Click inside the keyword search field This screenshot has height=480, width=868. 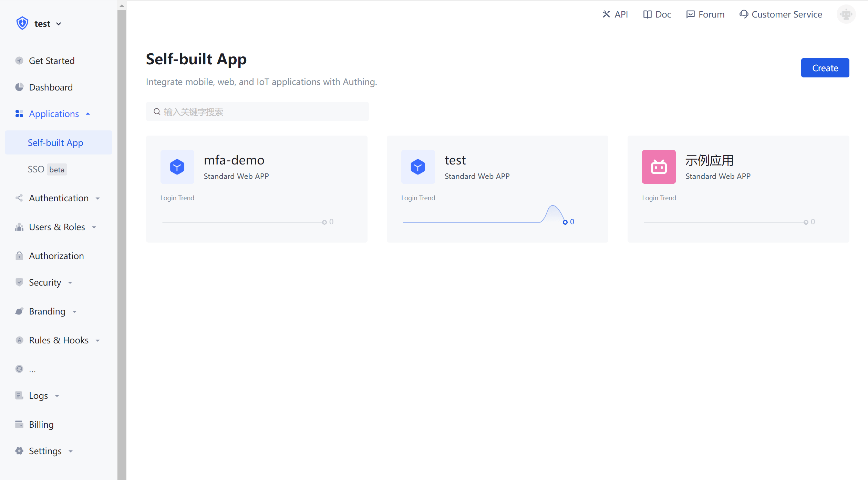(257, 111)
